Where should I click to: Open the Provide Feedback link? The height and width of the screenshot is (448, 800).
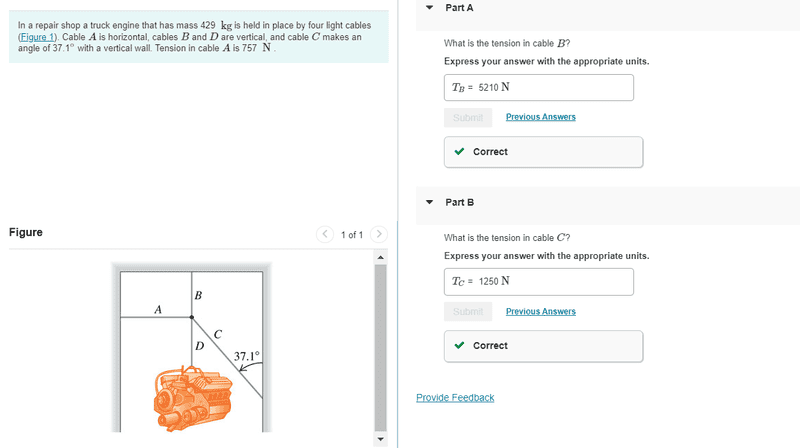pos(455,398)
